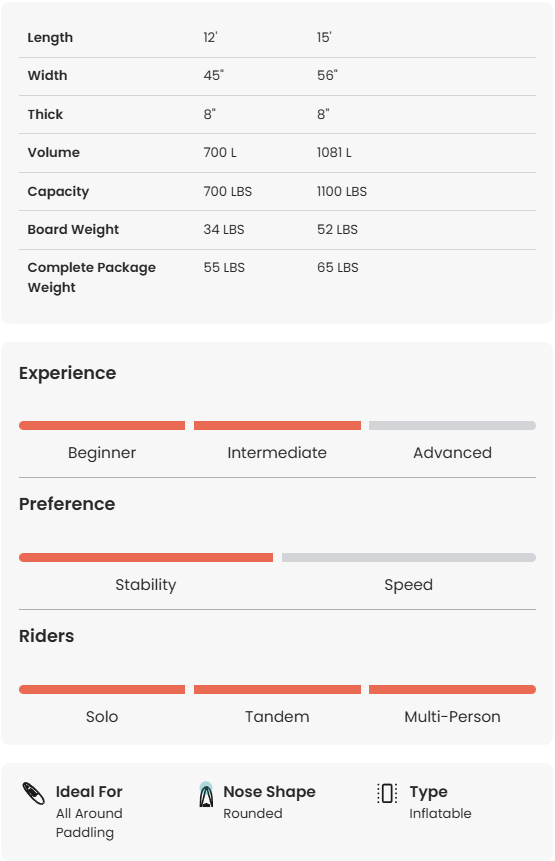Click the paddle icon beside Ideal For

[33, 793]
